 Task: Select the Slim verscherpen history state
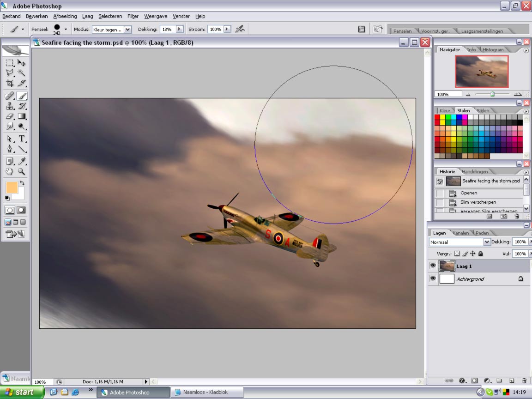[478, 202]
